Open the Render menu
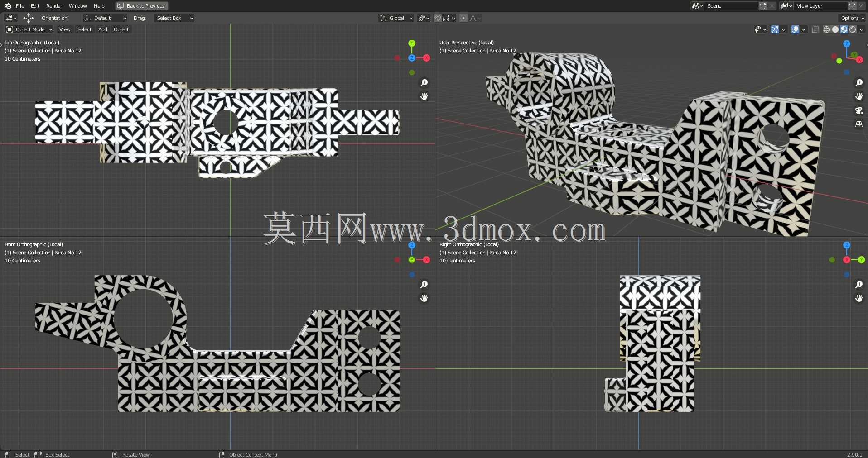Viewport: 868px width, 458px height. [54, 6]
